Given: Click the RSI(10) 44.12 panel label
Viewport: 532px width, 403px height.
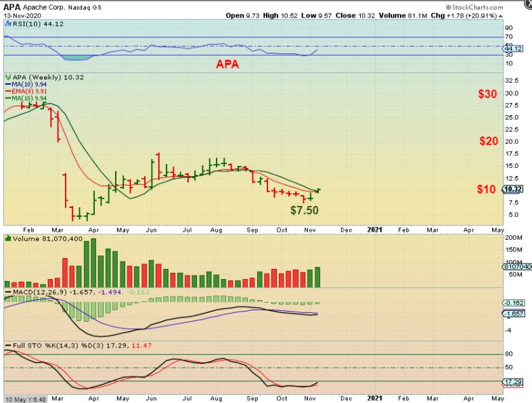Looking at the screenshot, I should [38, 24].
